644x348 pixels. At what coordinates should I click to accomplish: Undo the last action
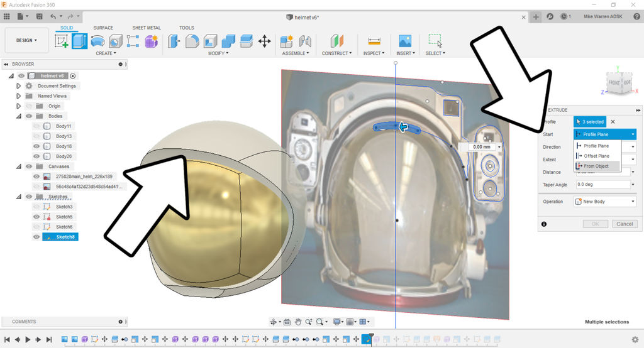point(53,16)
